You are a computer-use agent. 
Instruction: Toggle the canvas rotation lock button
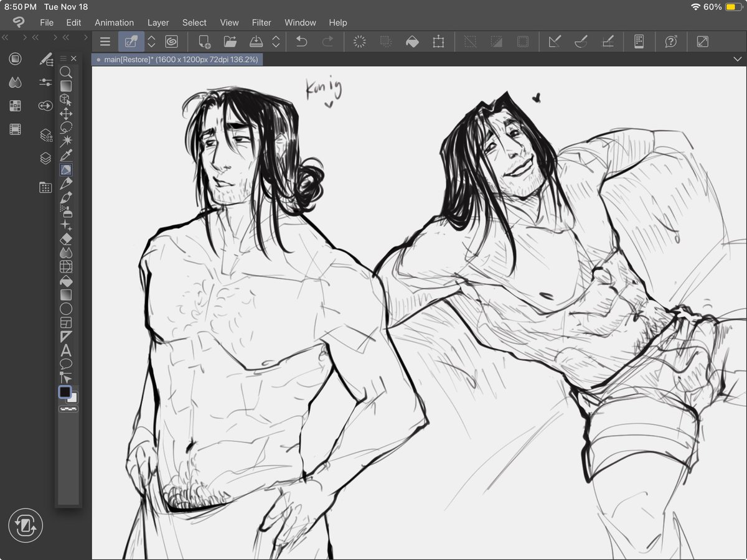(25, 526)
